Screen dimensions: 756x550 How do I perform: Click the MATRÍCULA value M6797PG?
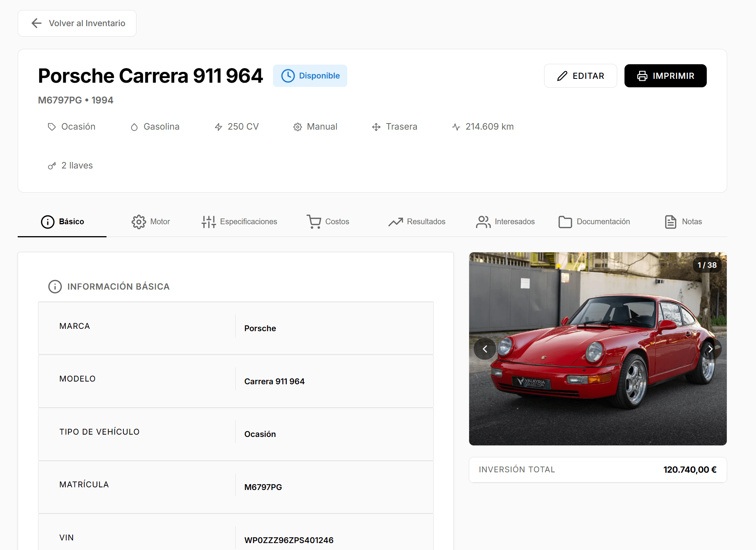coord(263,487)
